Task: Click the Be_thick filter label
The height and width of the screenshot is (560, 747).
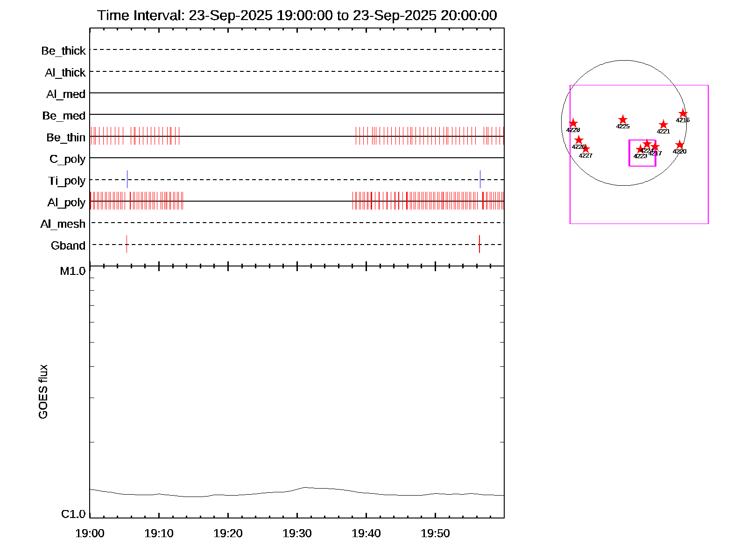Action: (x=63, y=51)
